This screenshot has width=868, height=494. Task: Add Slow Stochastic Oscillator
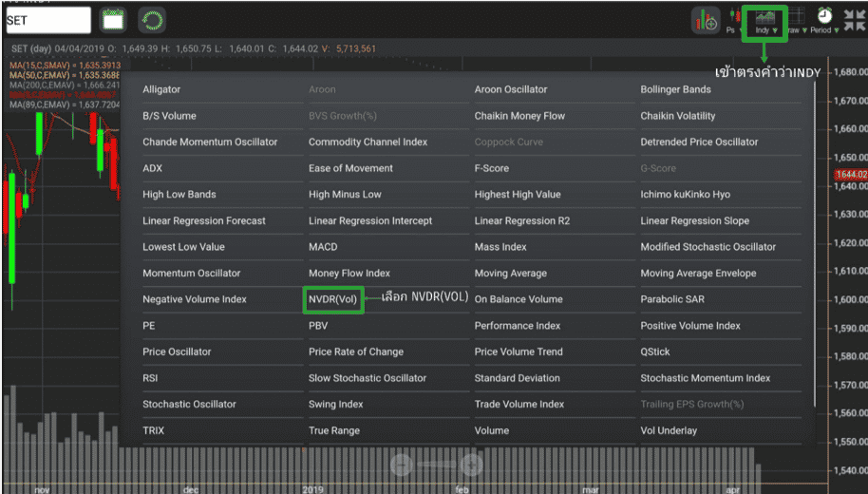point(367,378)
